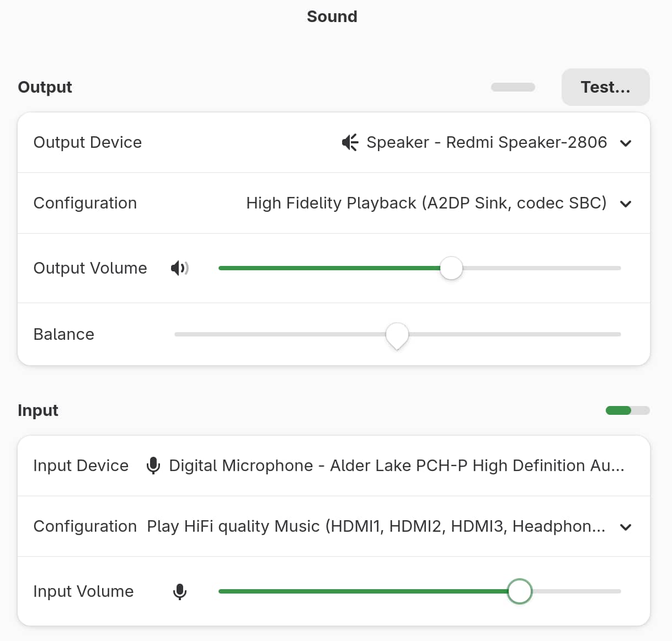
Task: Expand the chevron beside Play HiFi quality Music
Action: pyautogui.click(x=625, y=527)
